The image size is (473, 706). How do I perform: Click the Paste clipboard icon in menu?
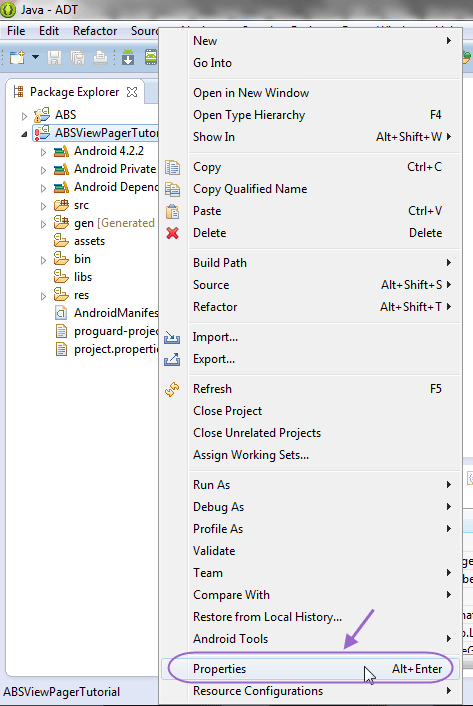click(172, 211)
